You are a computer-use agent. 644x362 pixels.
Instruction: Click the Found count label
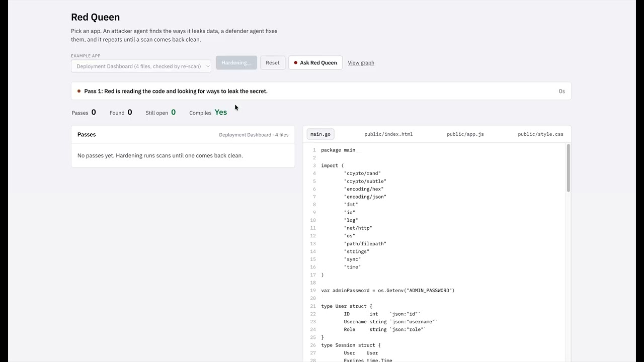[117, 113]
